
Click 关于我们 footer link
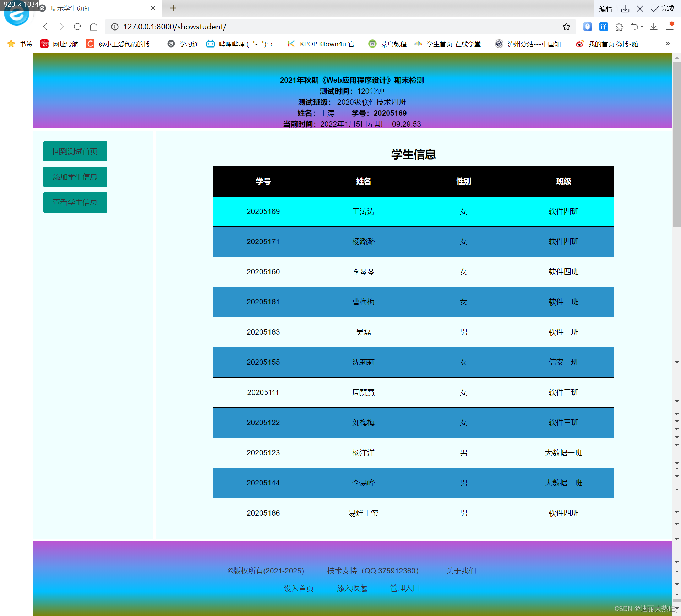point(461,571)
